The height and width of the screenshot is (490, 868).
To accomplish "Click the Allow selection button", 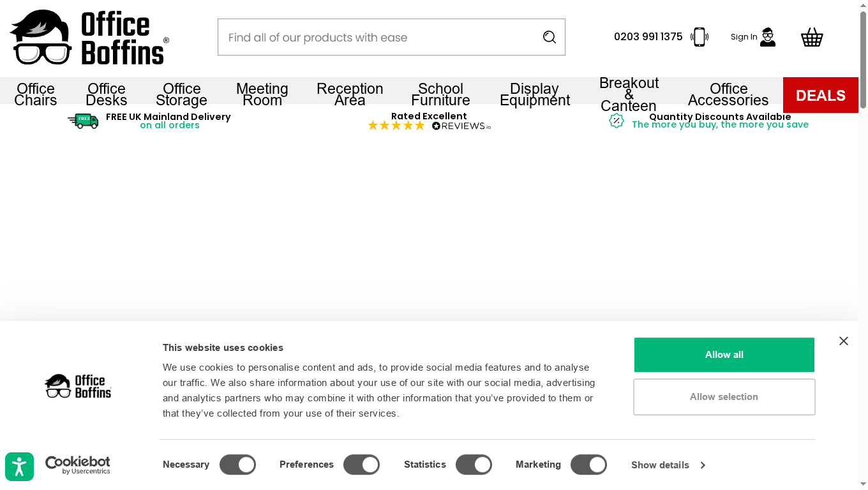I will (x=724, y=396).
